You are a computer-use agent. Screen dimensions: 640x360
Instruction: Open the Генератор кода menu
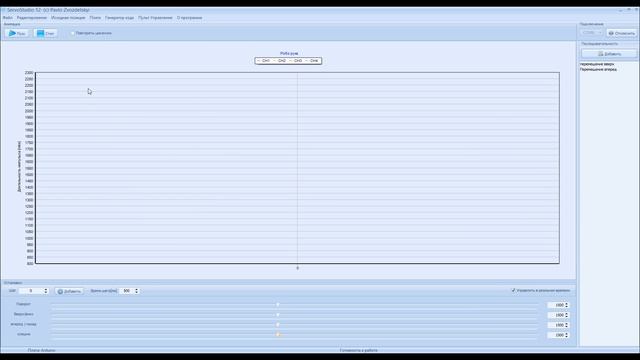click(119, 18)
